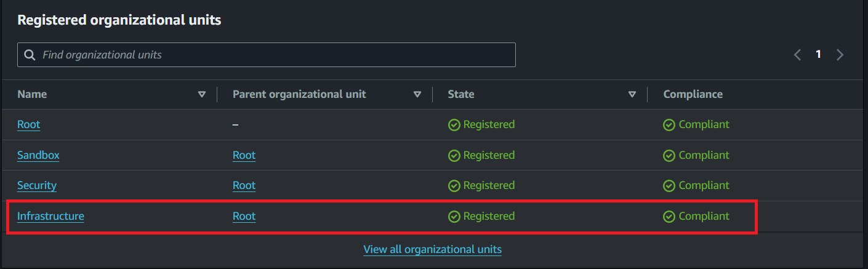Open the Security organizational unit

[37, 185]
